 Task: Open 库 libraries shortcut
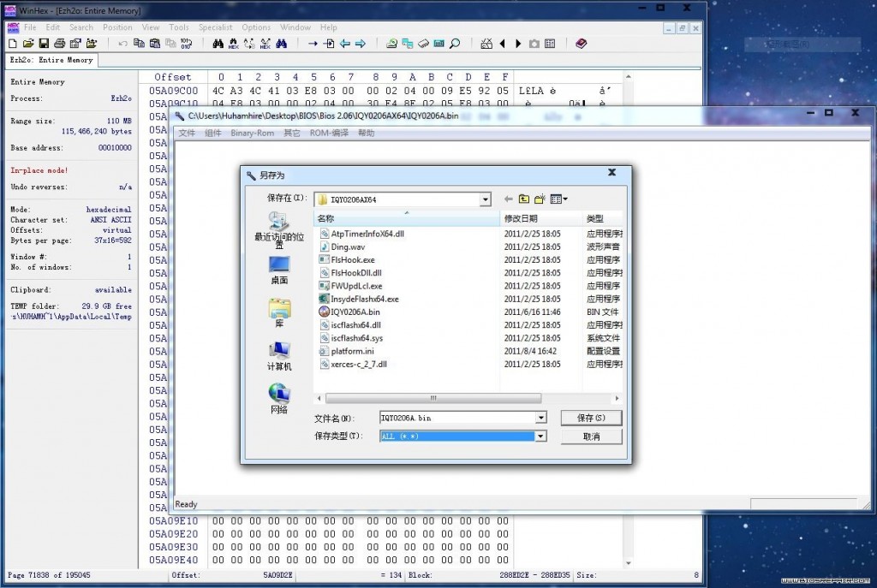[x=279, y=313]
